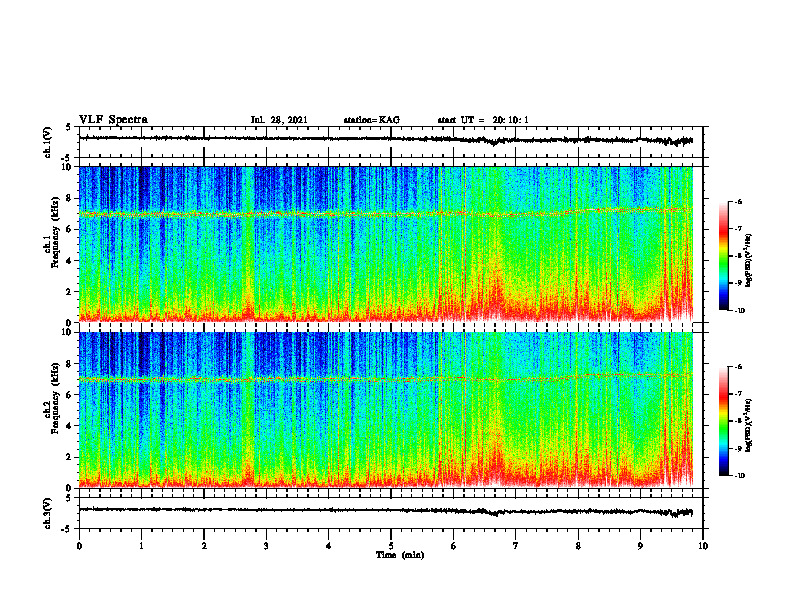Click the time axis tick label "6"
Image resolution: width=792 pixels, height=612 pixels.
coord(453,546)
